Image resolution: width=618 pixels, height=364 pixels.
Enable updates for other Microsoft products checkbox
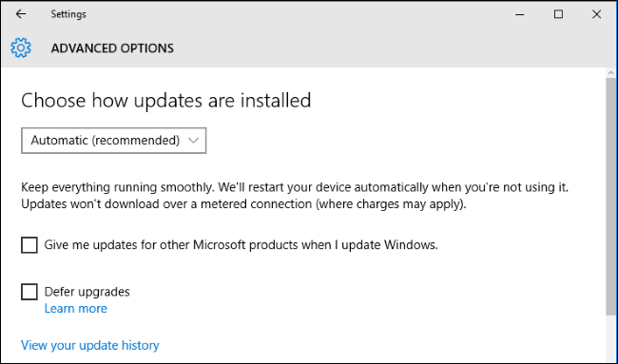click(29, 245)
